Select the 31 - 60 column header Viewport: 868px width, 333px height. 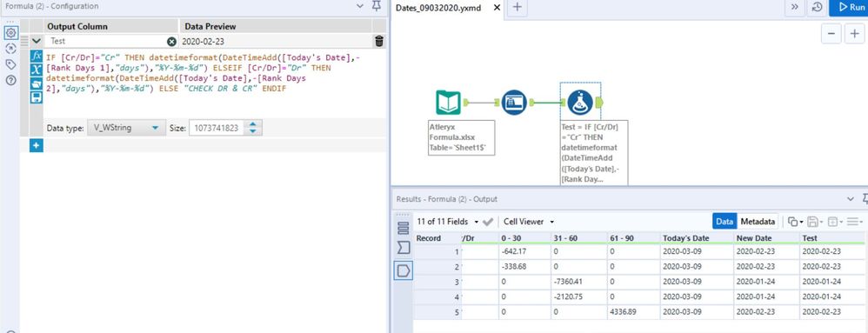coord(579,238)
